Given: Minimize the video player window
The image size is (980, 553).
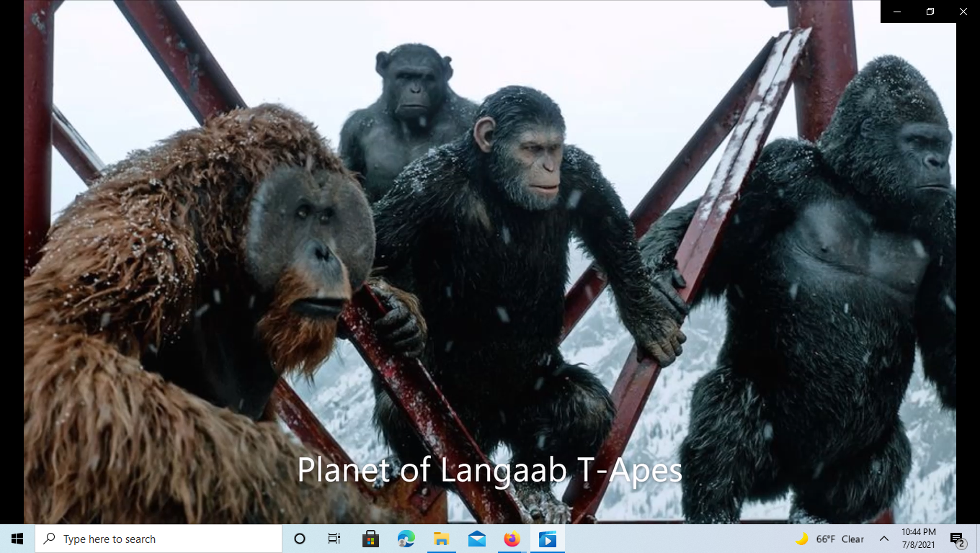Looking at the screenshot, I should [x=897, y=12].
